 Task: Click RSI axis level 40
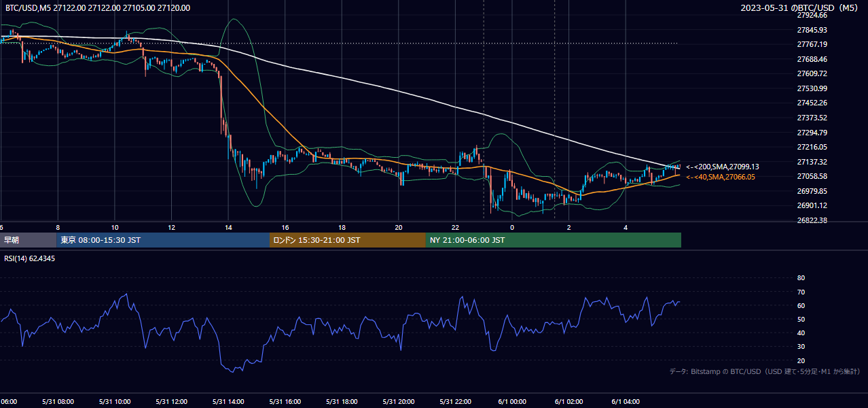click(801, 333)
